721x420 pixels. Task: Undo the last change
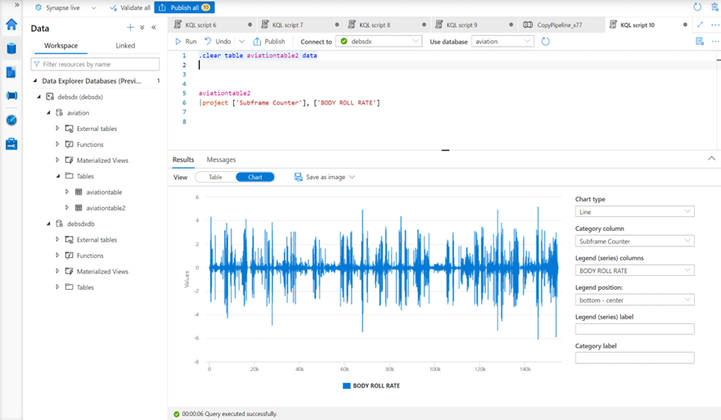(x=217, y=41)
